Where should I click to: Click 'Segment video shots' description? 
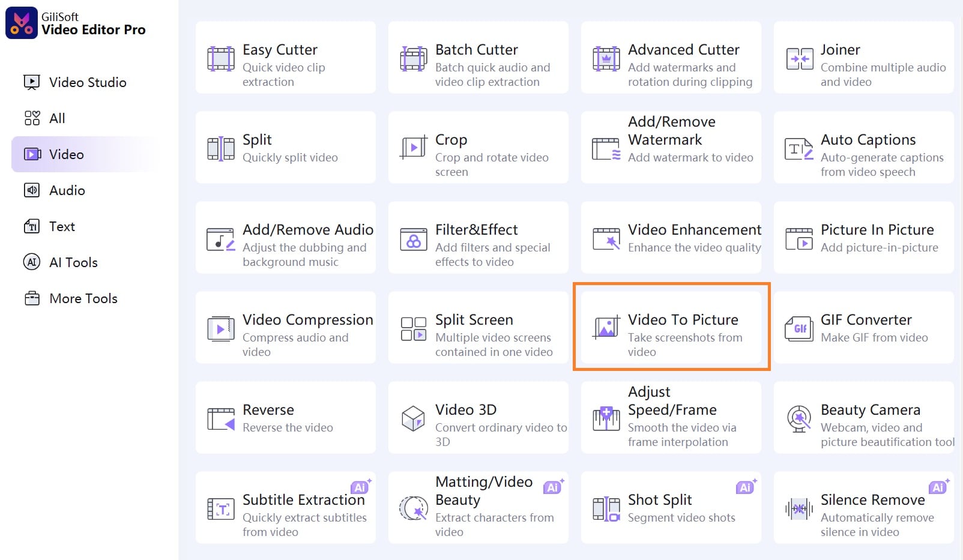681,518
